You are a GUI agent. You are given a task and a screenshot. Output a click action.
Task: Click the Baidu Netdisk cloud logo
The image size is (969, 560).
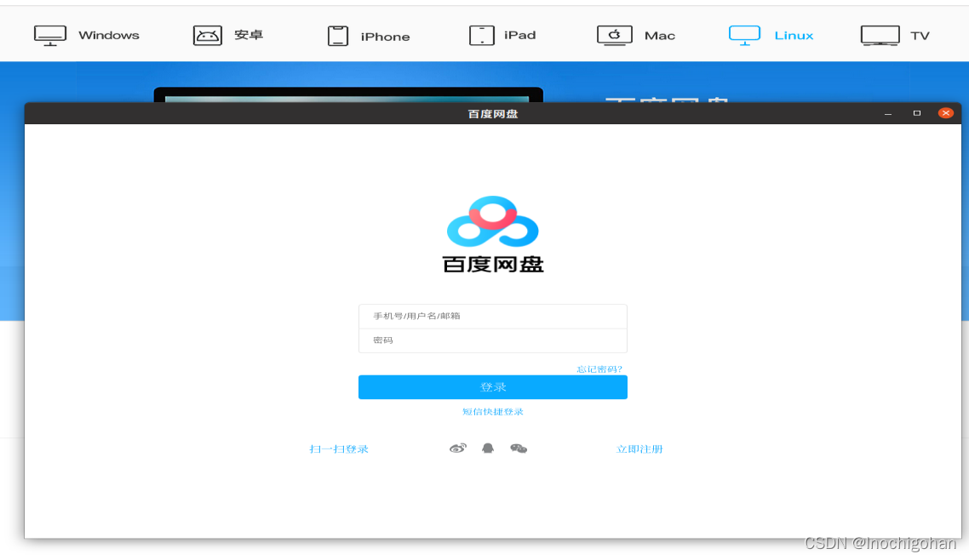492,221
